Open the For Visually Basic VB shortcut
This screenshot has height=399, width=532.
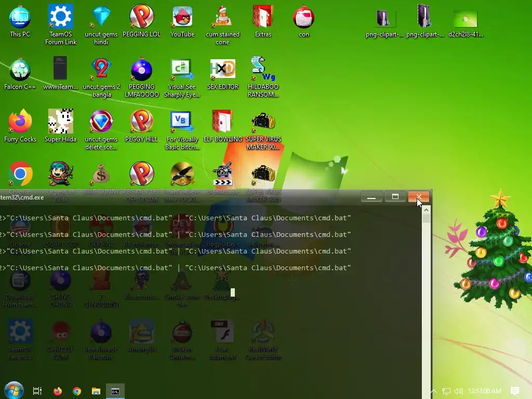(x=182, y=130)
